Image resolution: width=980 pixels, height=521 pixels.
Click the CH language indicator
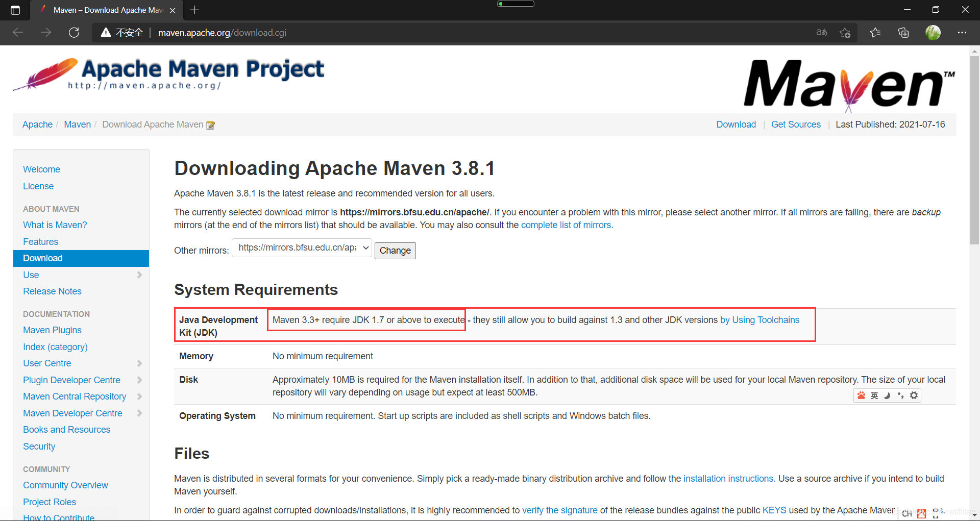click(x=906, y=514)
